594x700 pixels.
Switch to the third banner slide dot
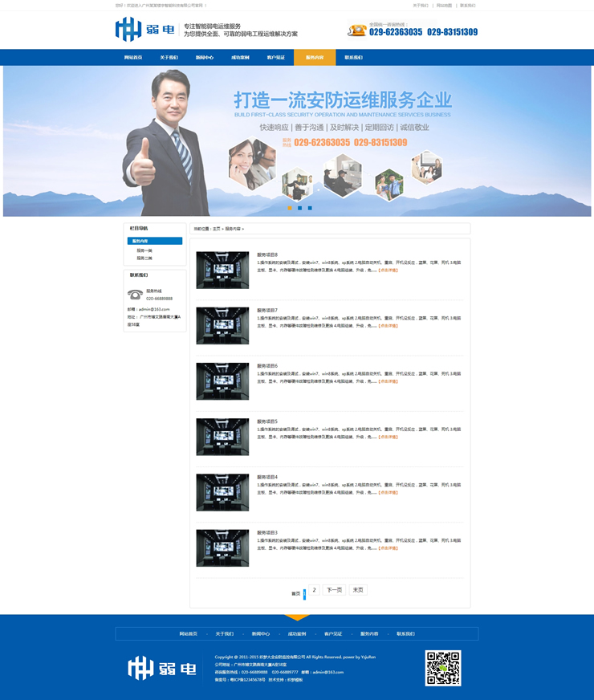pos(310,208)
